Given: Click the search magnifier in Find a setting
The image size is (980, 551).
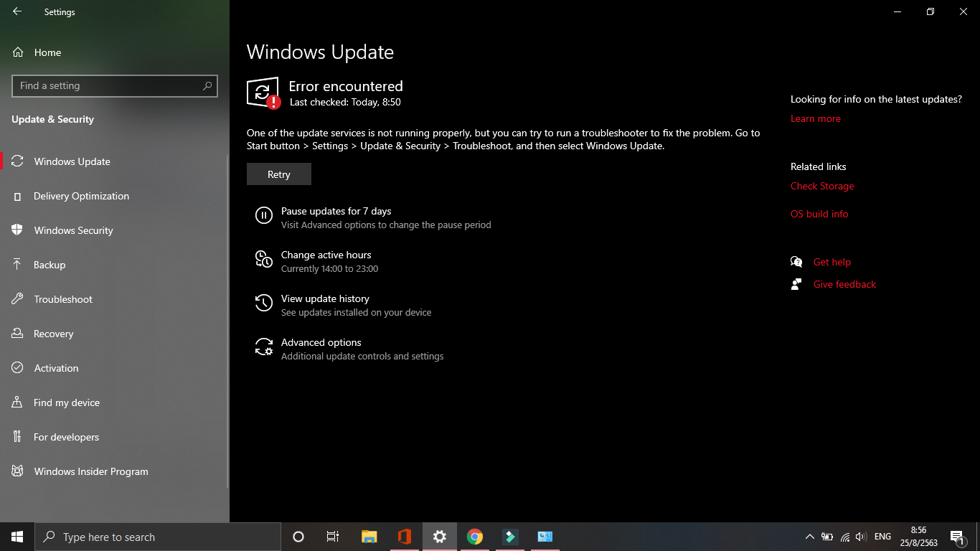Looking at the screenshot, I should coord(207,85).
